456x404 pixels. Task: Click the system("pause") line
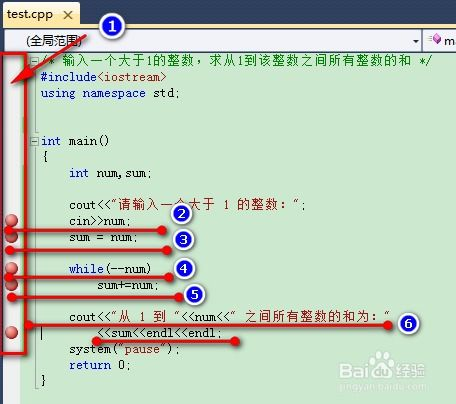coord(124,349)
